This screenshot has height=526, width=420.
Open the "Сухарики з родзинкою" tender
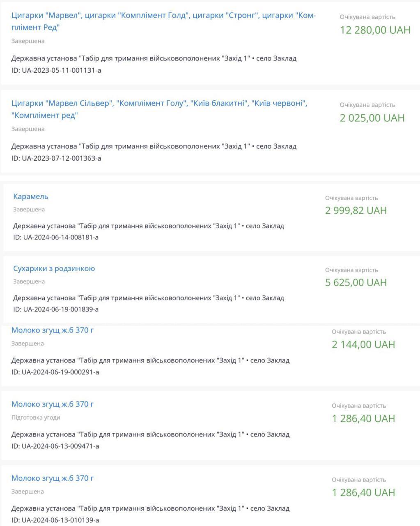(54, 269)
